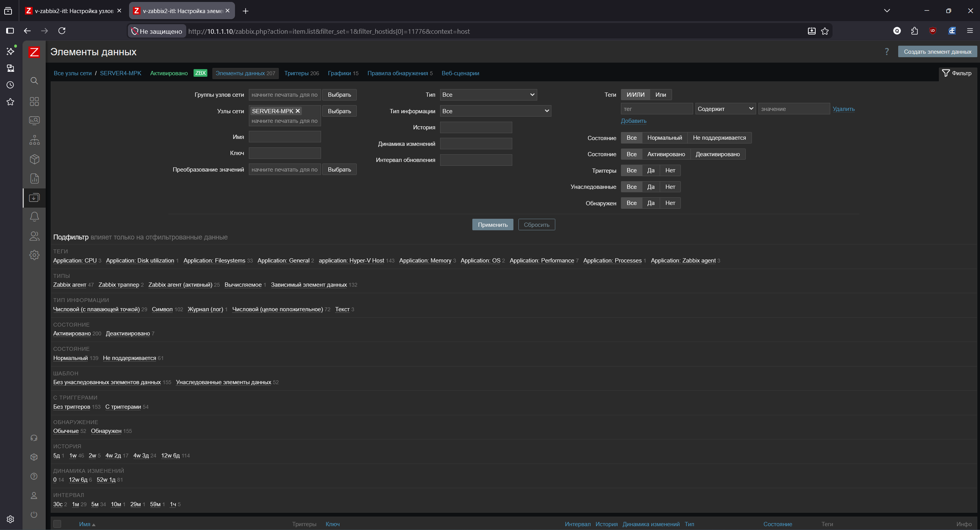Open the Содержит tag operator dropdown
Viewport: 980px width, 530px height.
(725, 109)
